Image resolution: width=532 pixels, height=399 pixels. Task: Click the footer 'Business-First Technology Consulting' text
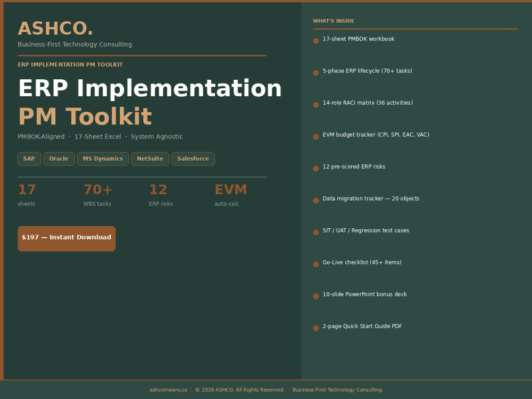point(337,390)
